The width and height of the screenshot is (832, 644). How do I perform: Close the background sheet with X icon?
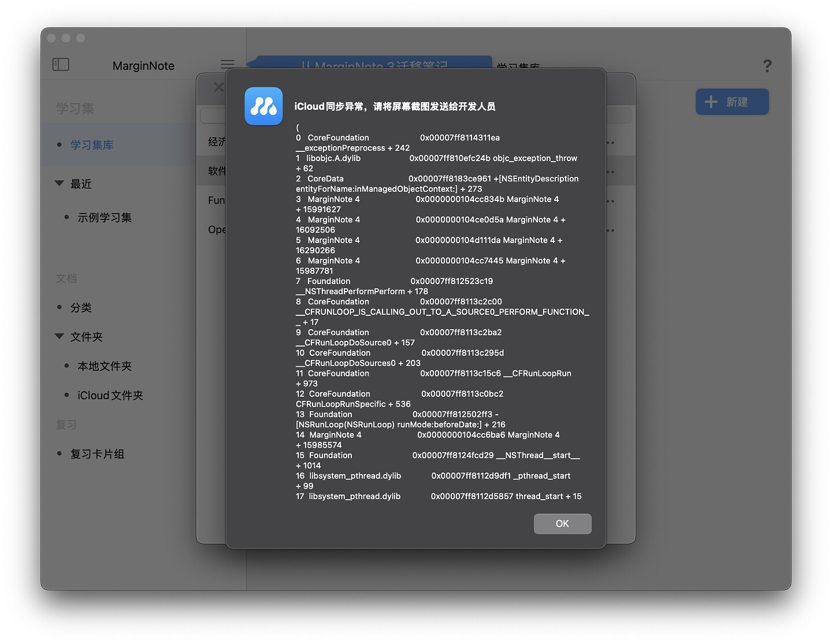pyautogui.click(x=218, y=87)
